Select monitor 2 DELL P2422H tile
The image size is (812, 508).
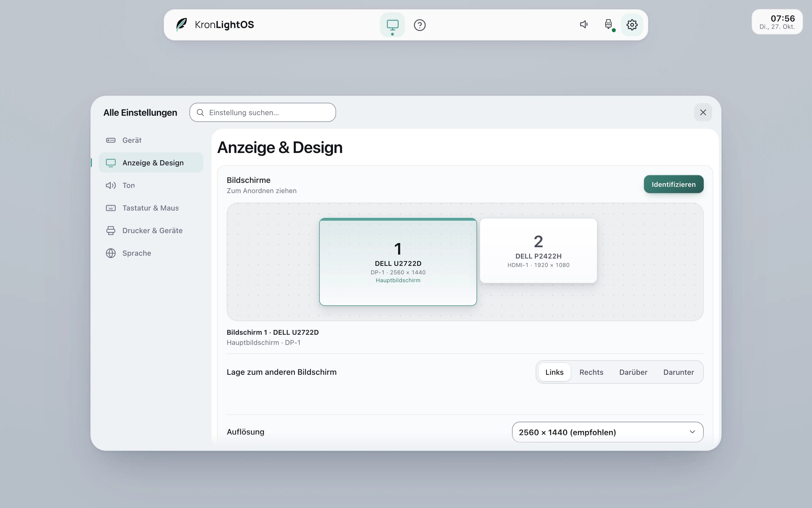[x=538, y=251]
